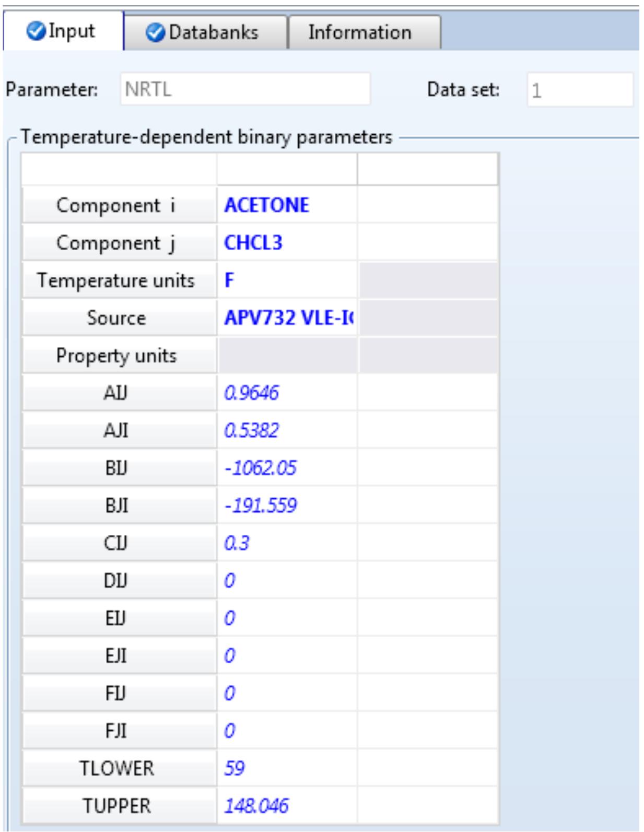Click the EJI value cell
644x832 pixels.
tap(287, 655)
